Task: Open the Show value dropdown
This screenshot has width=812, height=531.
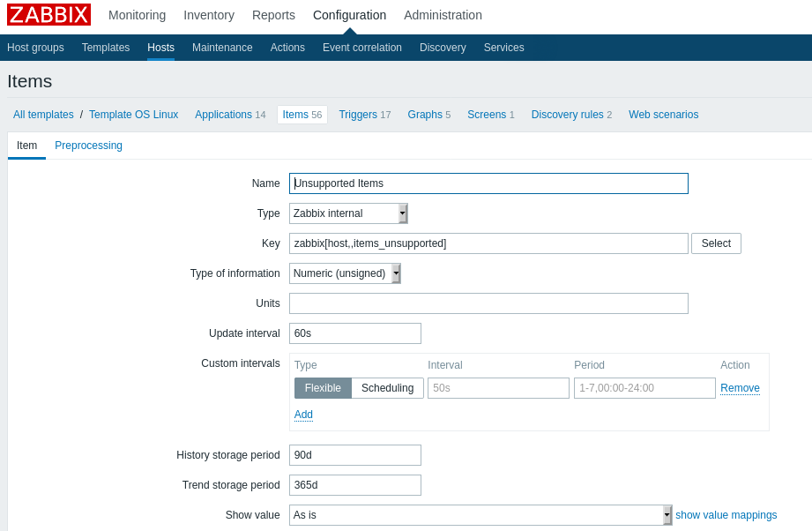Action: tap(480, 515)
